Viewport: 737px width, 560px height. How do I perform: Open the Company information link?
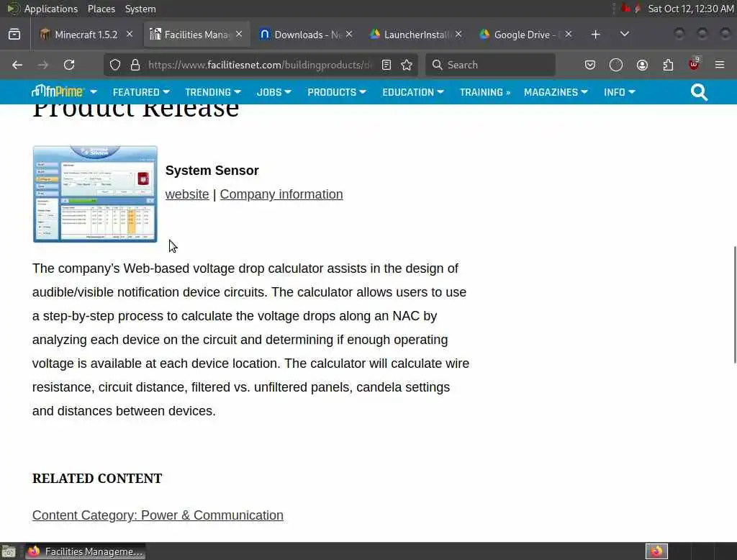point(281,194)
